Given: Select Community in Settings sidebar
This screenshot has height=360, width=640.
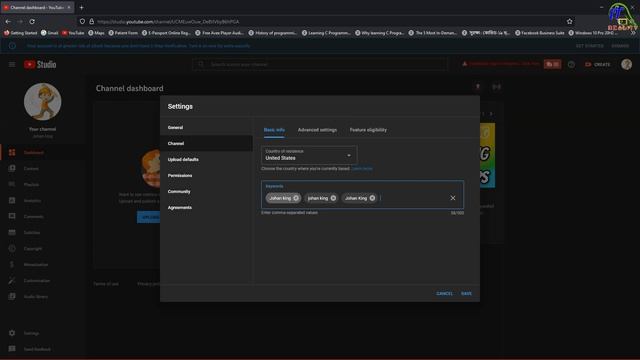Looking at the screenshot, I should point(206,191).
